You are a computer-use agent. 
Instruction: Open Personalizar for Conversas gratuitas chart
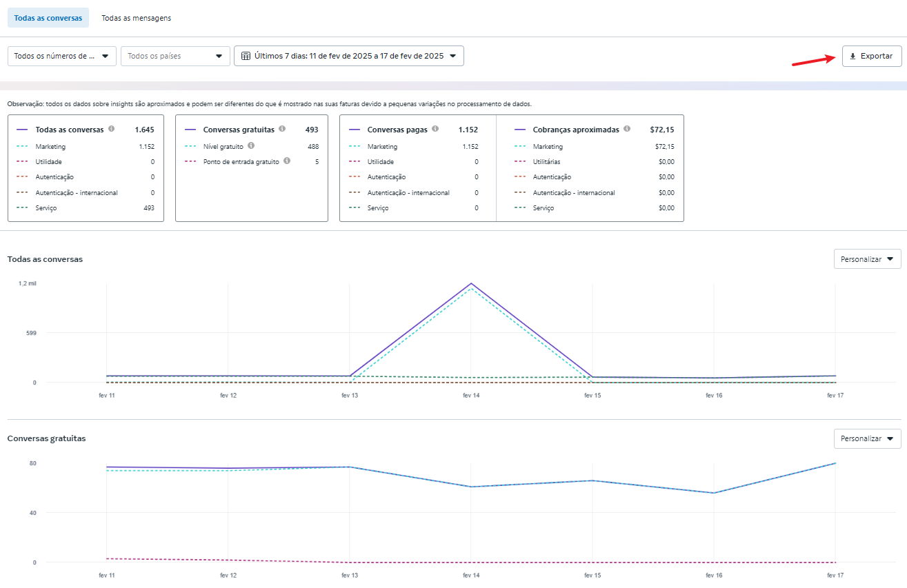tap(867, 438)
